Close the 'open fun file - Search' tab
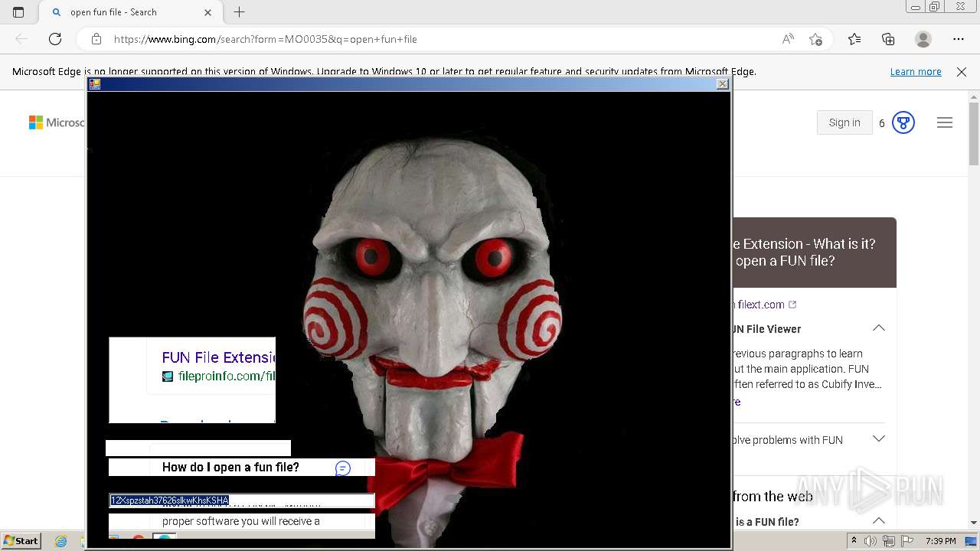The width and height of the screenshot is (980, 551). point(208,12)
